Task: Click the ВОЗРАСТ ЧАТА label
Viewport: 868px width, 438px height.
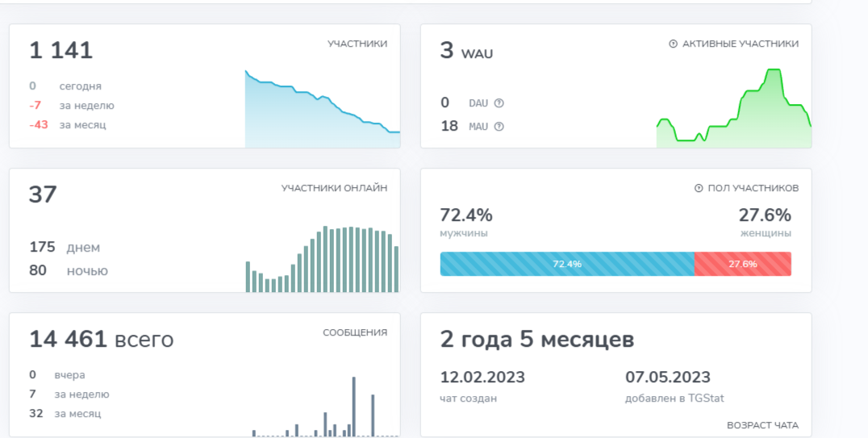Action: [762, 425]
